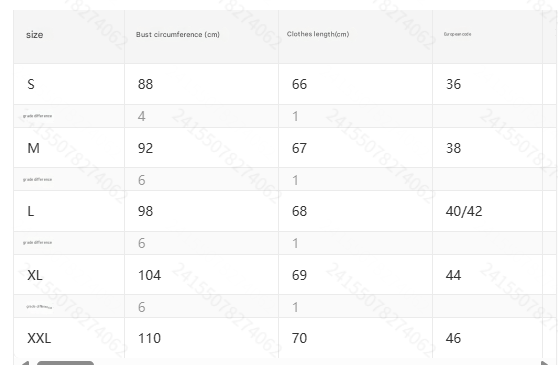Select the 'European code' column header
This screenshot has width=558, height=365.
click(457, 34)
